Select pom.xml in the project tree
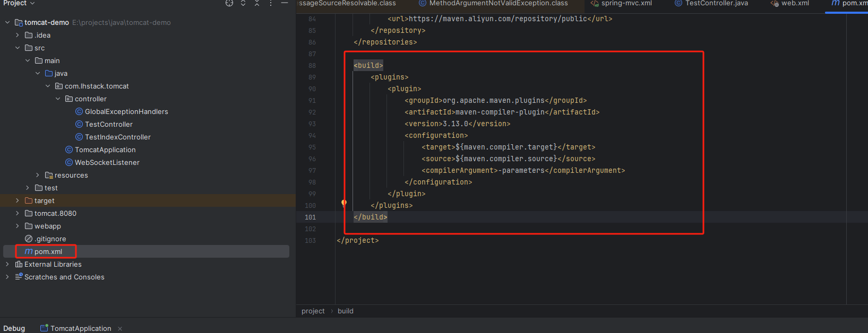Viewport: 868px width, 333px height. [48, 252]
